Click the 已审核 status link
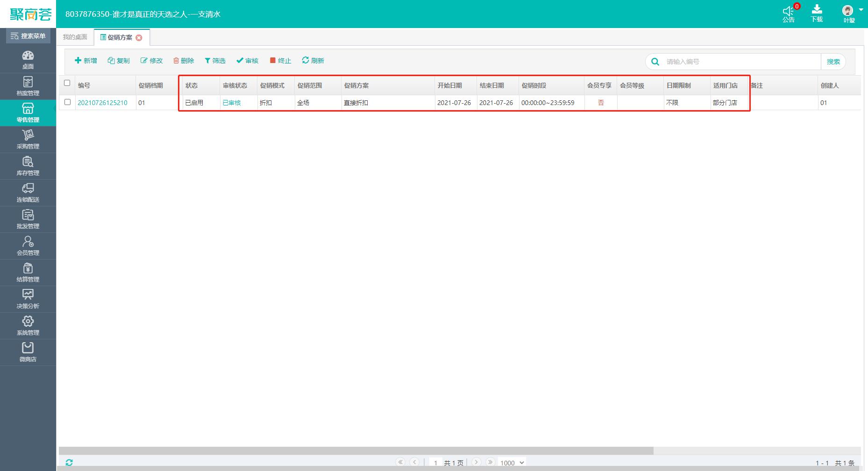The width and height of the screenshot is (868, 471). [232, 103]
